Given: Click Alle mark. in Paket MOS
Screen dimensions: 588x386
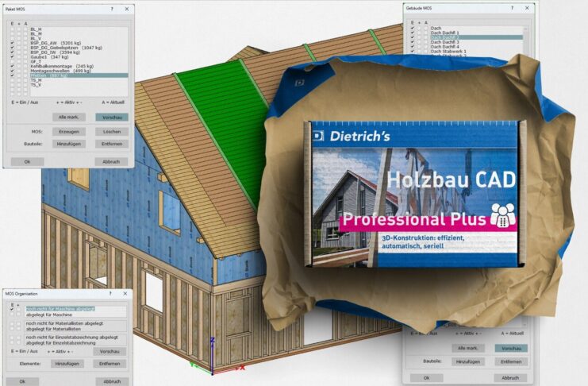Looking at the screenshot, I should (x=69, y=118).
